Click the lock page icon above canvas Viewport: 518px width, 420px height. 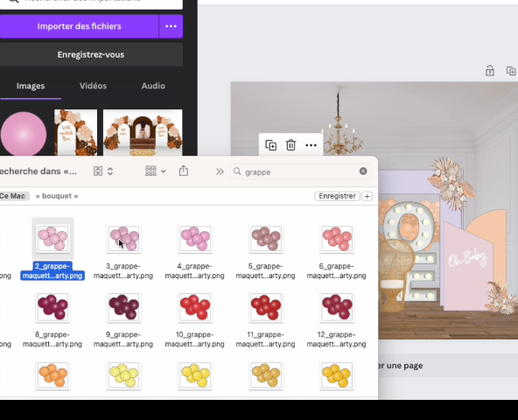pos(490,71)
